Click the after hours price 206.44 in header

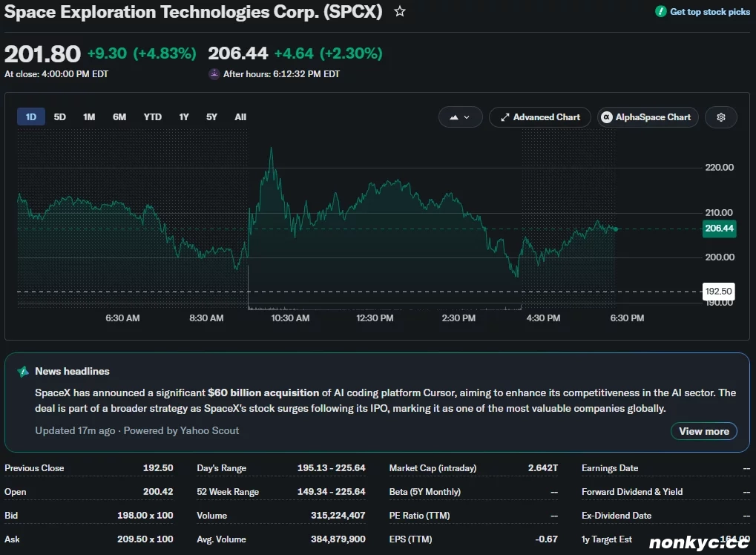(x=237, y=53)
